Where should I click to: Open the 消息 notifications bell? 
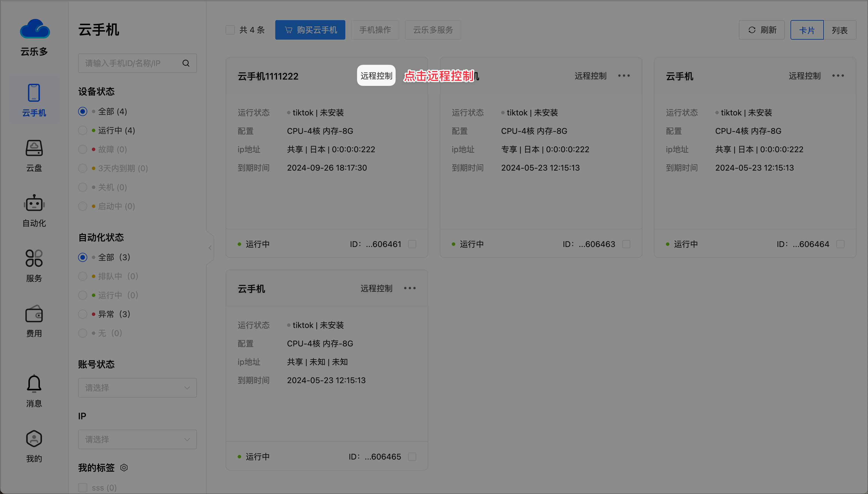point(34,391)
